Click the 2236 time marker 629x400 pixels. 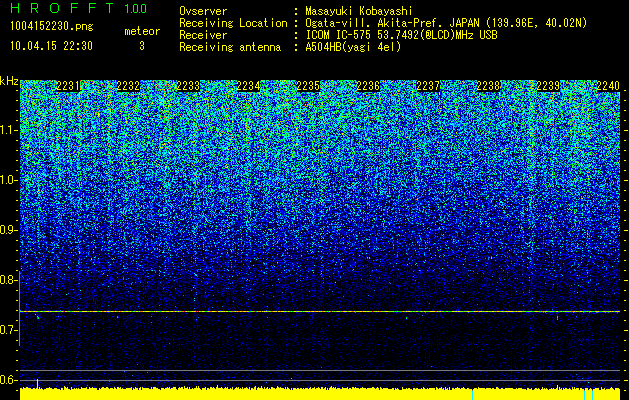[368, 86]
